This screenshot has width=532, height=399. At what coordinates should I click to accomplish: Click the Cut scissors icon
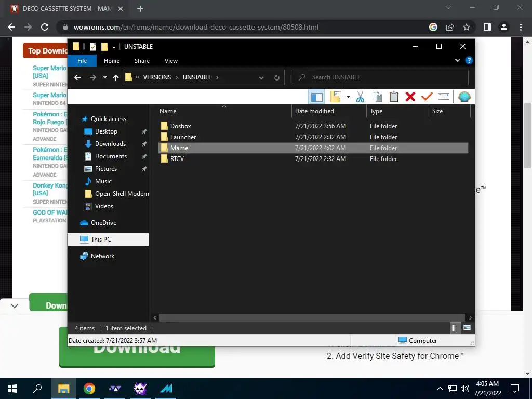click(x=360, y=97)
